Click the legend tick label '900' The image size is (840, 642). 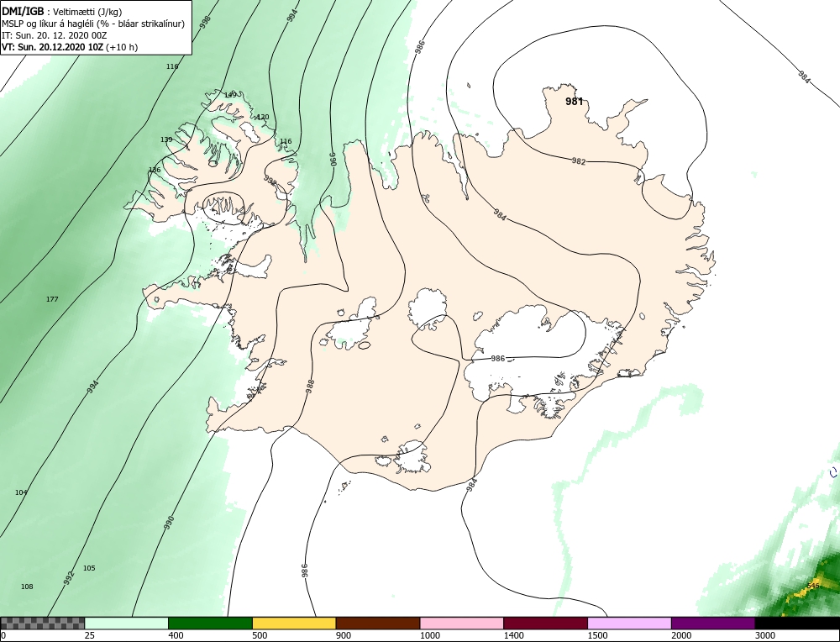(344, 635)
